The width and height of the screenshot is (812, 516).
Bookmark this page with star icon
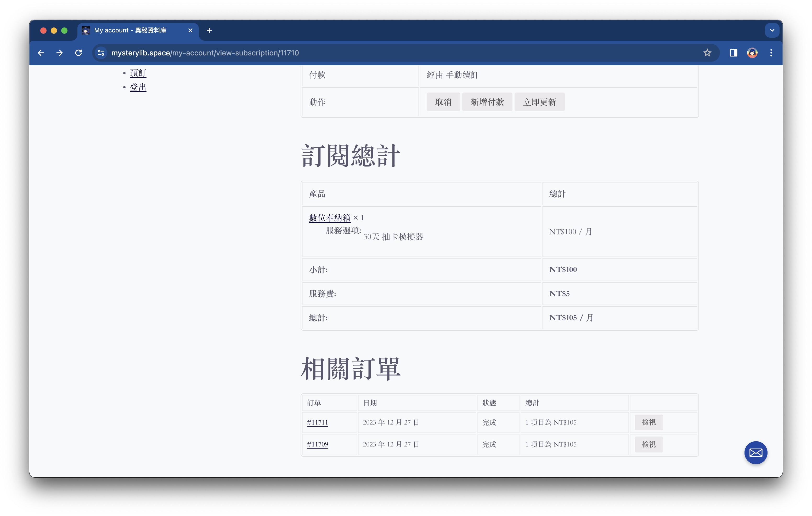click(707, 53)
